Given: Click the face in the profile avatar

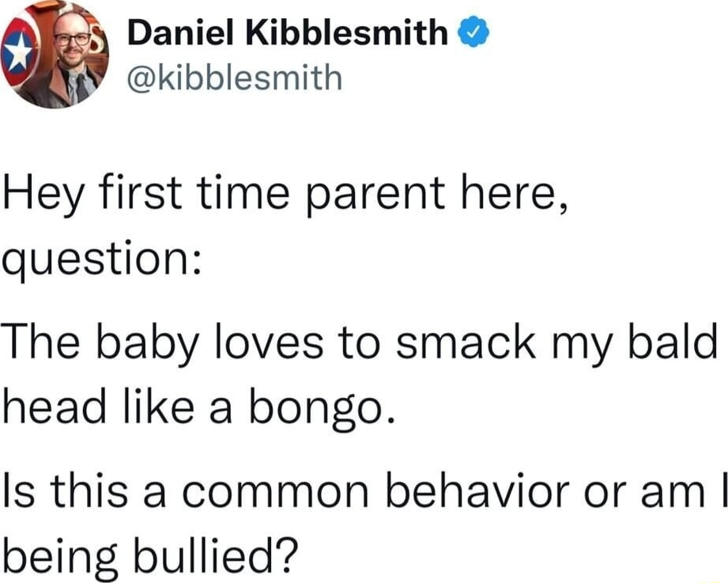Looking at the screenshot, I should (x=73, y=38).
